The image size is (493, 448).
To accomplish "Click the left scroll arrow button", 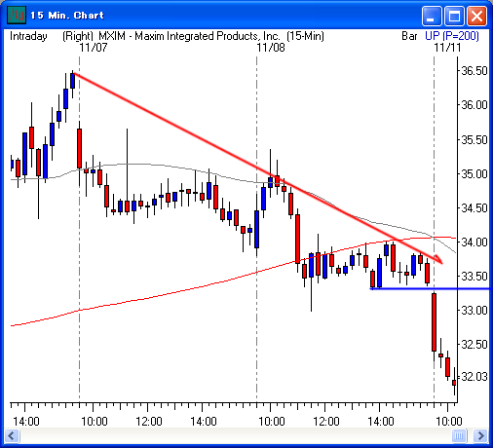I will tap(13, 435).
